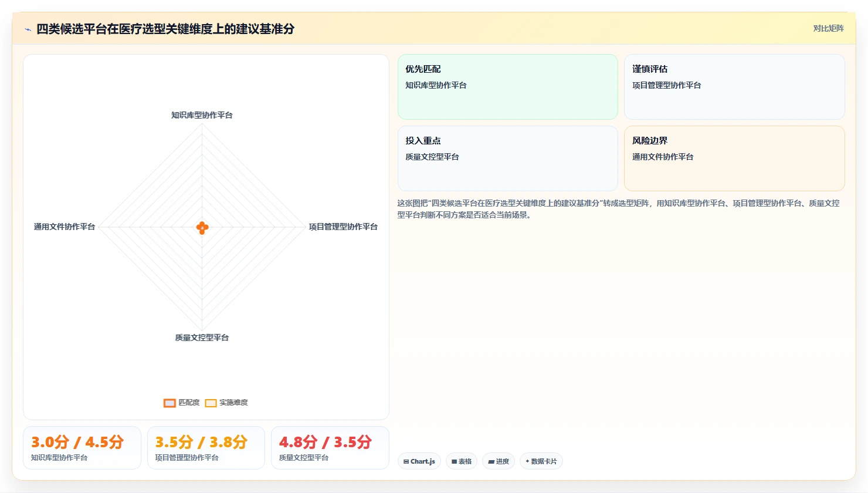Click the 数据卡片 tag icon
The height and width of the screenshot is (493, 868).
click(x=527, y=461)
